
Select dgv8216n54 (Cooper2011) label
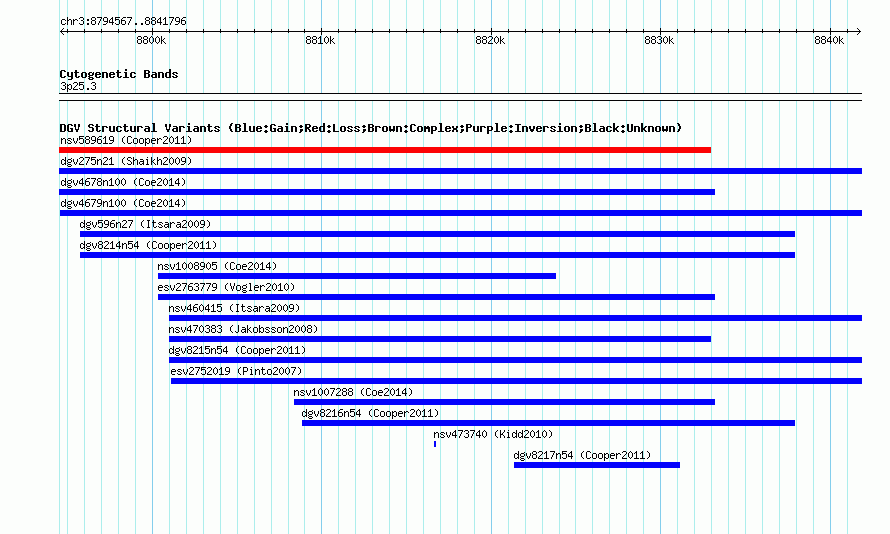371,413
